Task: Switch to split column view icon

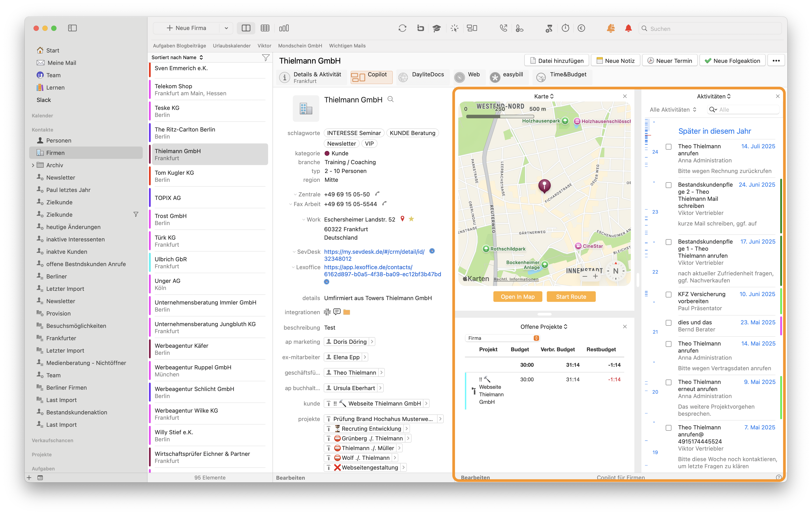Action: click(246, 28)
